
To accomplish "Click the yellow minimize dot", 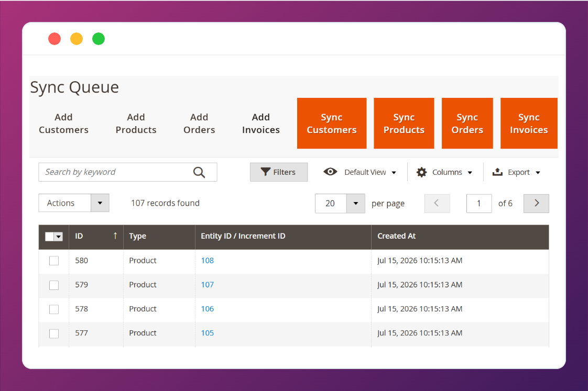I will (x=77, y=39).
